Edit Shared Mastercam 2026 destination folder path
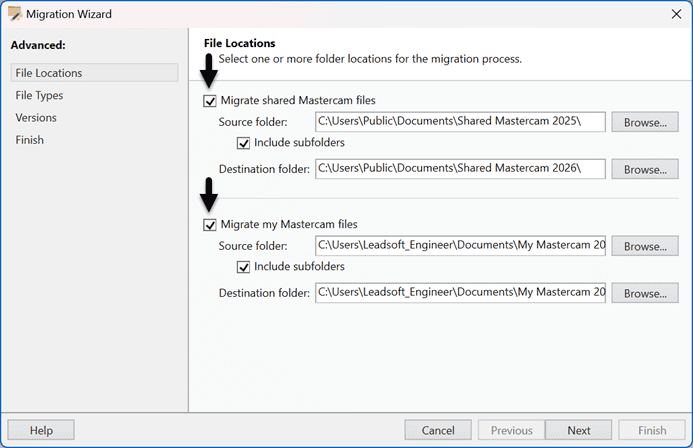Image resolution: width=693 pixels, height=448 pixels. tap(460, 169)
